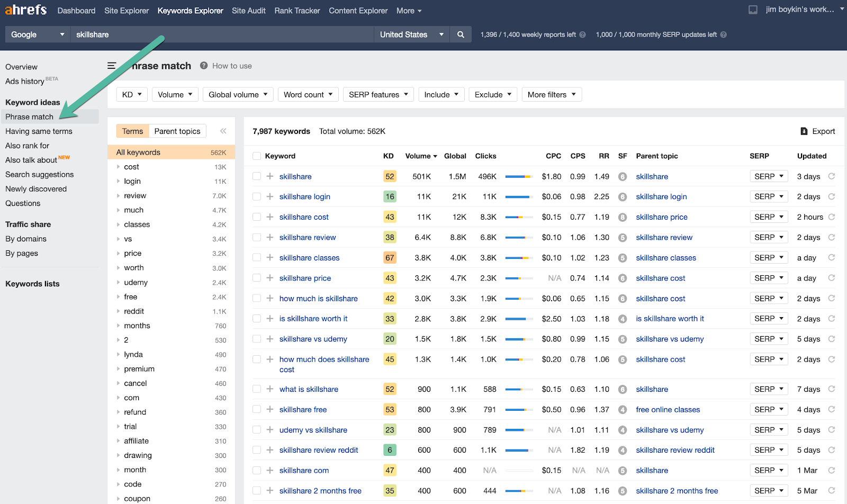Check the skillshare keyword row checkbox
The width and height of the screenshot is (847, 504).
click(257, 176)
